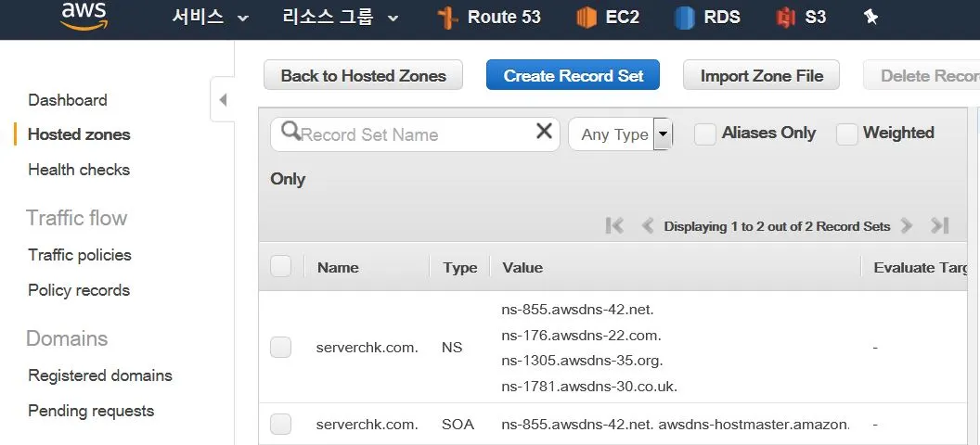
Task: Collapse the left navigation panel arrow
Action: 223,100
